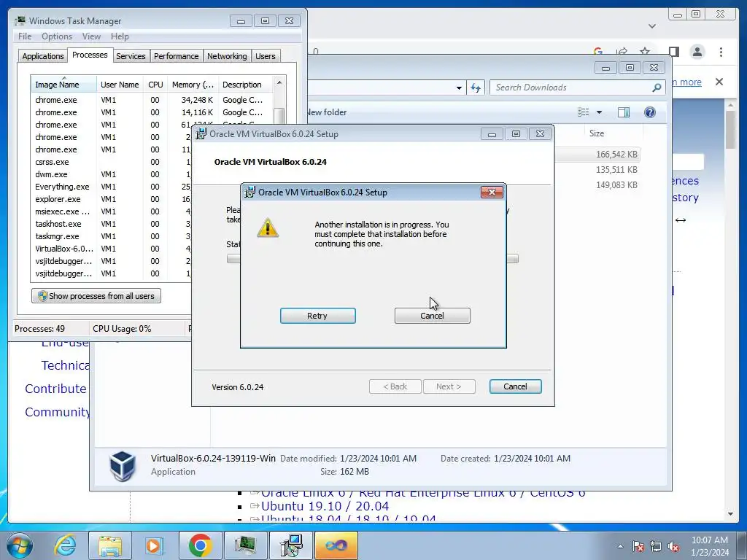The width and height of the screenshot is (747, 560).
Task: Select explorer.exe process row
Action: tap(111, 199)
